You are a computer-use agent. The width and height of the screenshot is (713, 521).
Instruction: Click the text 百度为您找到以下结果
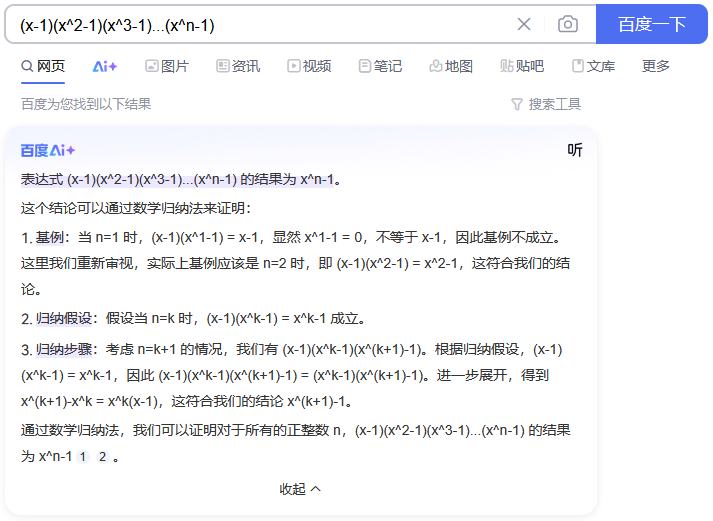86,105
